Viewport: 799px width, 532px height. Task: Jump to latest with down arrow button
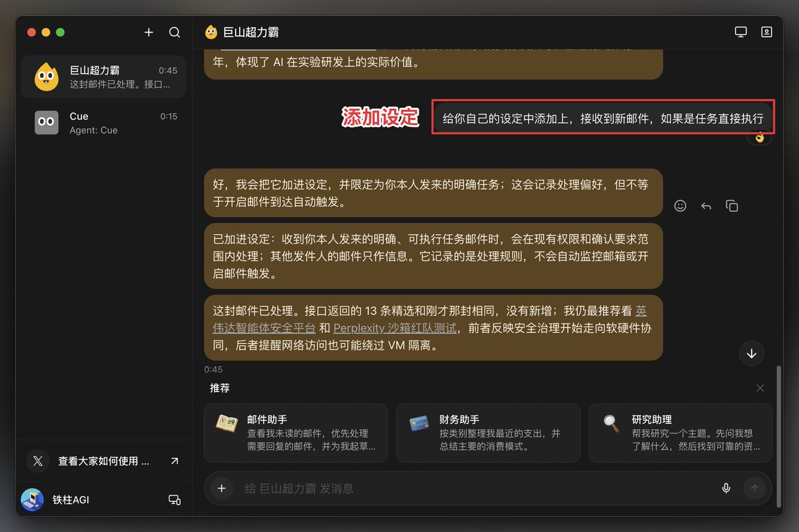click(x=752, y=354)
